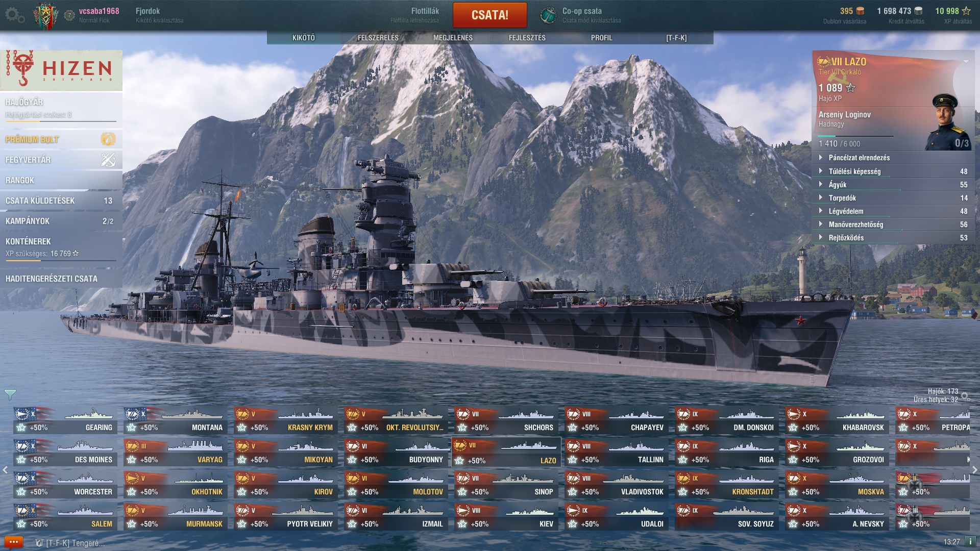Collapse the Lazo ship info panel arrow
Screen dimensions: 980x551
(x=966, y=62)
